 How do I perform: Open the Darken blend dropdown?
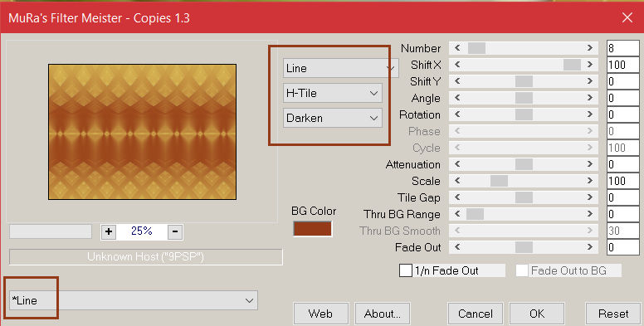click(333, 118)
